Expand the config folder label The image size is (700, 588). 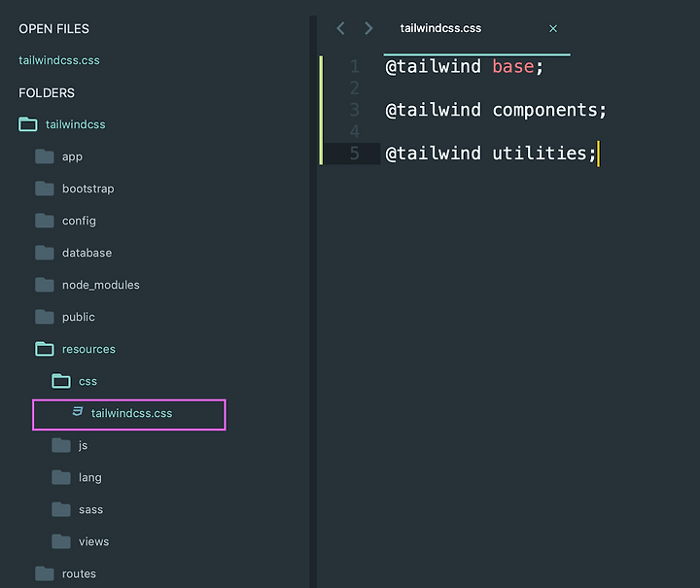pyautogui.click(x=79, y=221)
